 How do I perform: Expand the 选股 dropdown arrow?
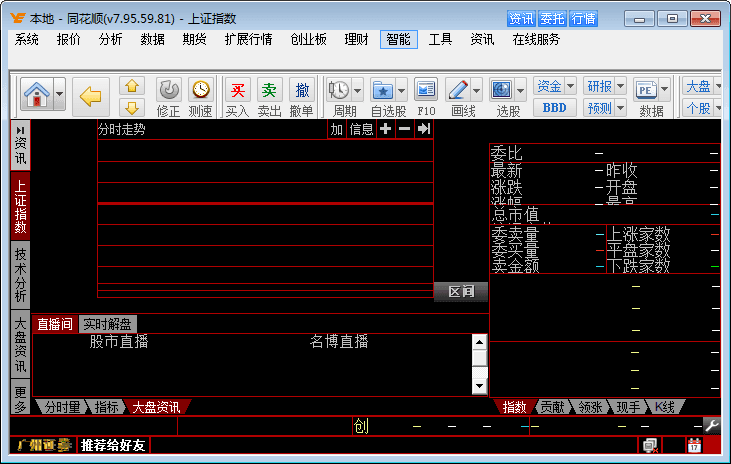[x=521, y=90]
